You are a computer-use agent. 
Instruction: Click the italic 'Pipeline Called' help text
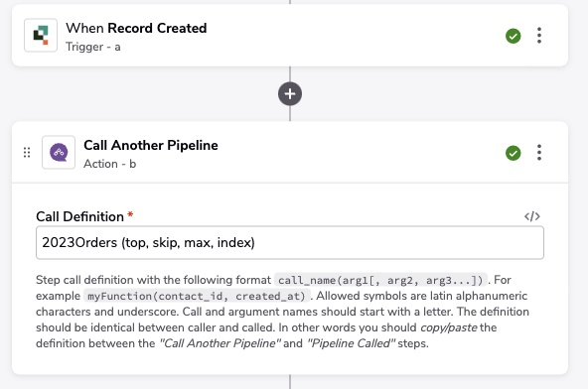coord(351,343)
